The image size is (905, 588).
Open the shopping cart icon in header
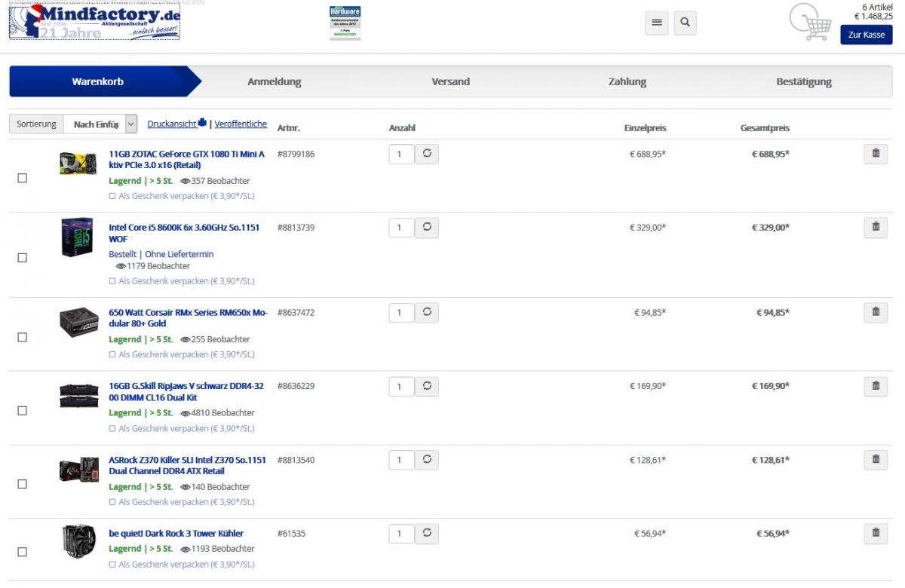(x=811, y=23)
